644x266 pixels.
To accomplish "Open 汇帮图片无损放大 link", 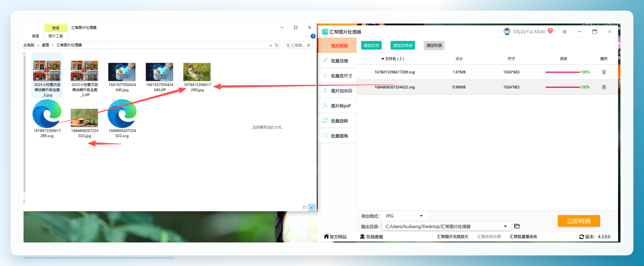I will tap(453, 236).
